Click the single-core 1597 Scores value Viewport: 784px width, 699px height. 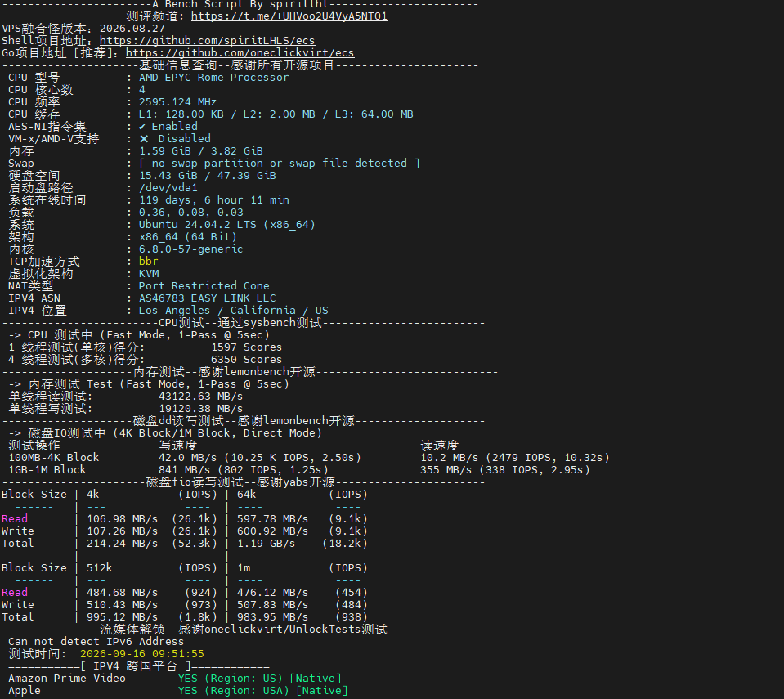[x=247, y=347]
